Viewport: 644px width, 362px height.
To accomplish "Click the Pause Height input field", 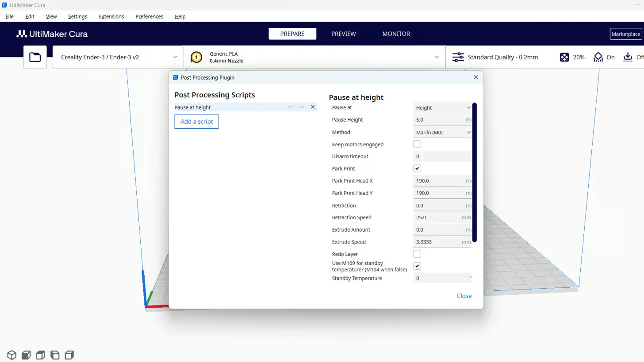I will tap(442, 120).
